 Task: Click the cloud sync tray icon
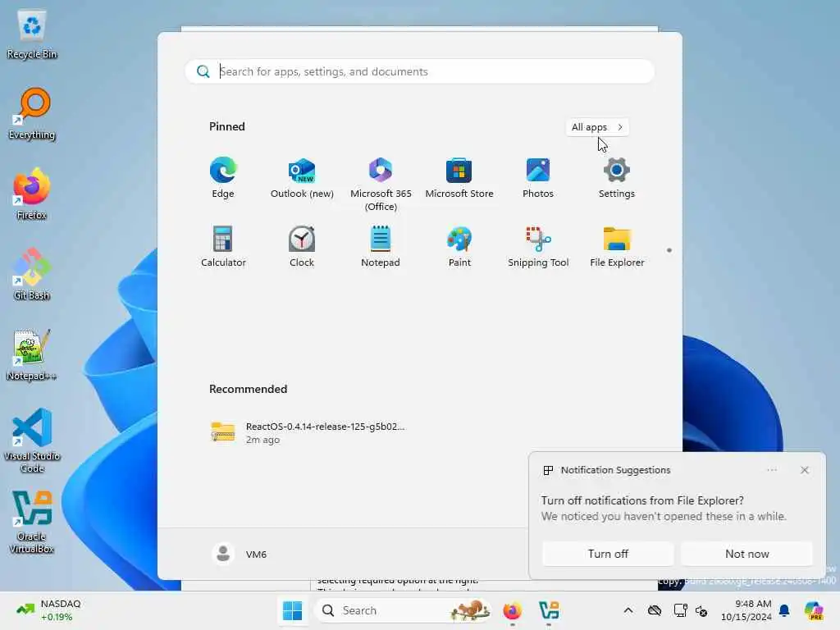pyautogui.click(x=654, y=610)
